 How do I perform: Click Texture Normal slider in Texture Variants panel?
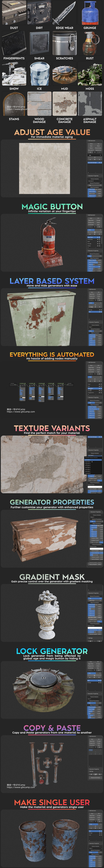(x=95, y=491)
